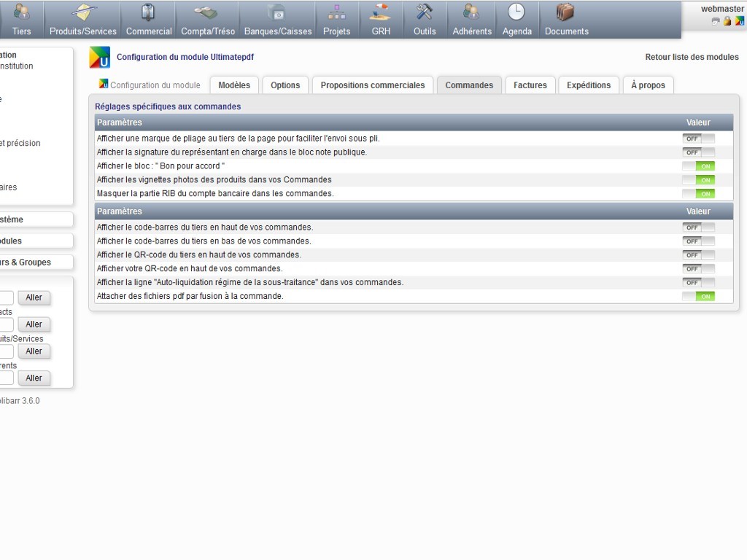Image resolution: width=747 pixels, height=560 pixels.
Task: Open the 'stème' sidebar section
Action: tap(12, 219)
